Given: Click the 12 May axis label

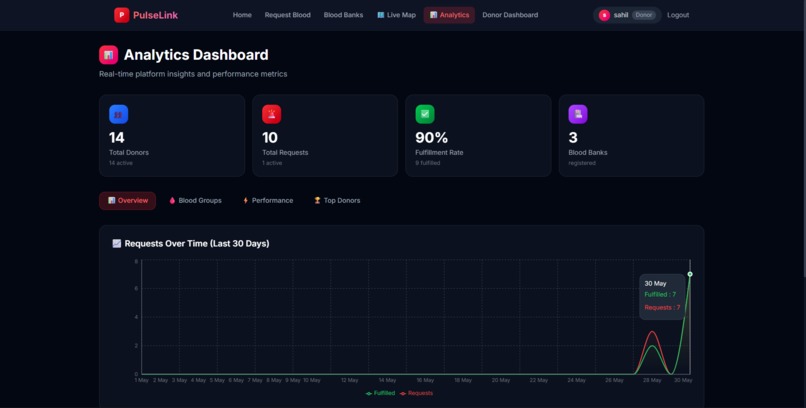Looking at the screenshot, I should (350, 380).
